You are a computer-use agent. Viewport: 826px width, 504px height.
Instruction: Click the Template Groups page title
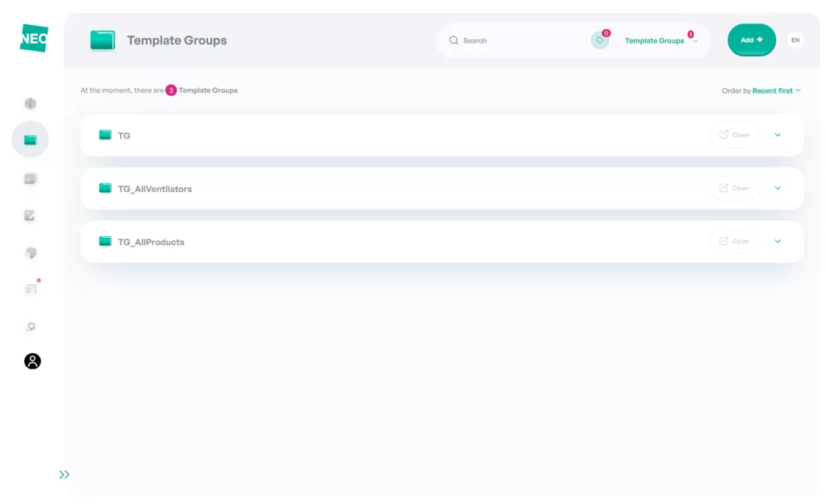pyautogui.click(x=177, y=40)
